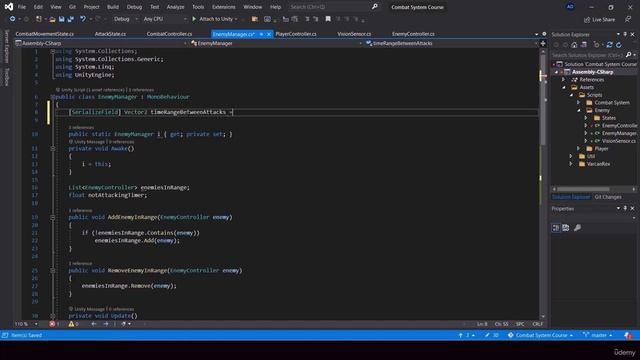Collapse the Enemy folder
640x360 pixels.
[x=579, y=111]
